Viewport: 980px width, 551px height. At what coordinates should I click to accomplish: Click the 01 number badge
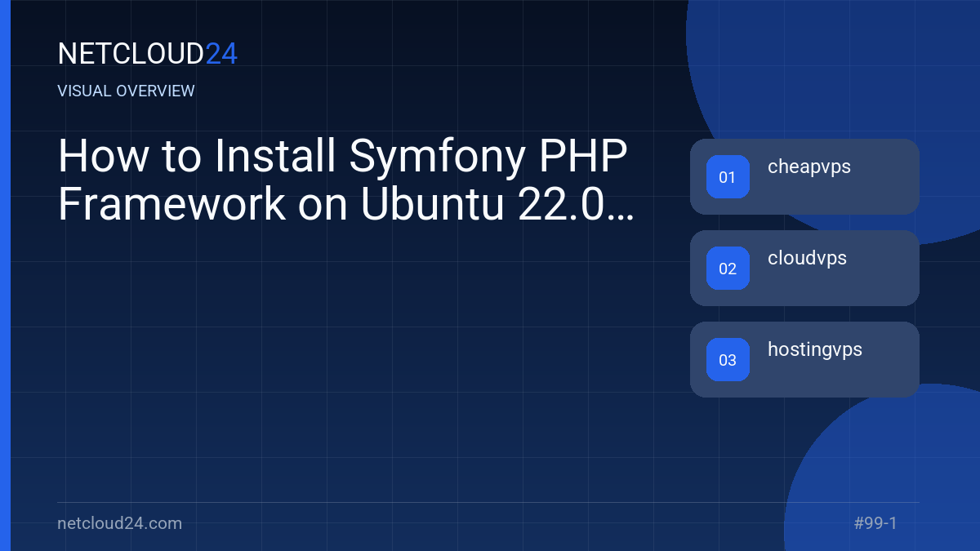click(728, 177)
